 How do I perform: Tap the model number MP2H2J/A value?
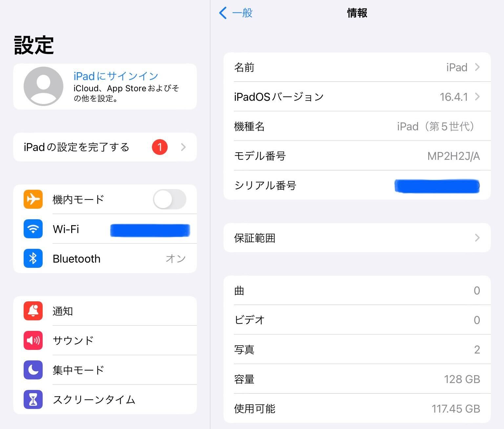pos(453,156)
